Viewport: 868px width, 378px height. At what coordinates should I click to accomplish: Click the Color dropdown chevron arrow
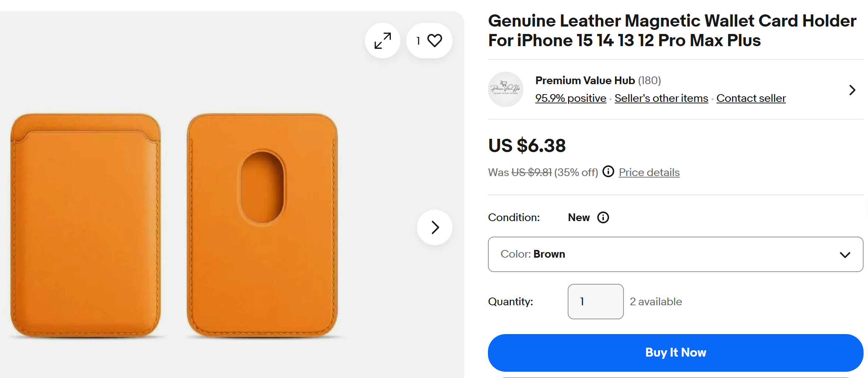click(845, 255)
